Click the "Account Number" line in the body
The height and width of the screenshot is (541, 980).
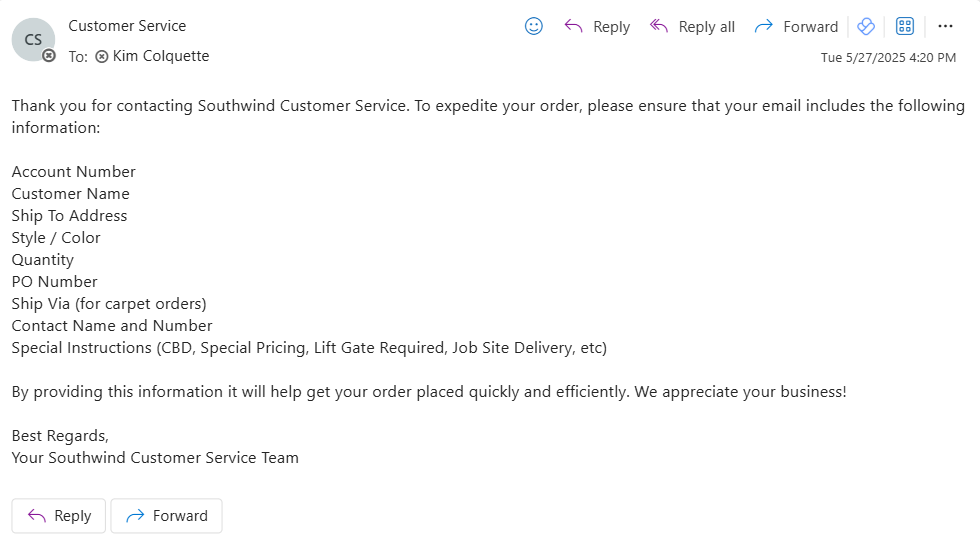[x=73, y=172]
